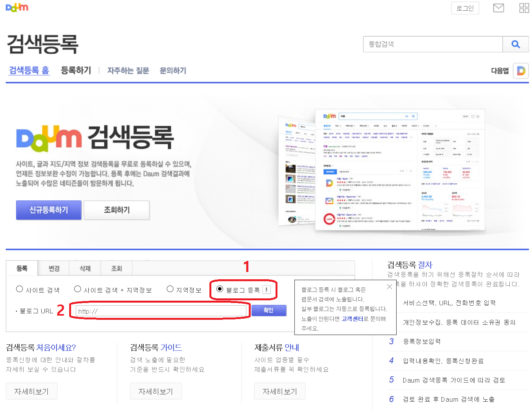This screenshot has width=532, height=412.
Task: Follow the 고객센터 link in tooltip
Action: tap(352, 319)
